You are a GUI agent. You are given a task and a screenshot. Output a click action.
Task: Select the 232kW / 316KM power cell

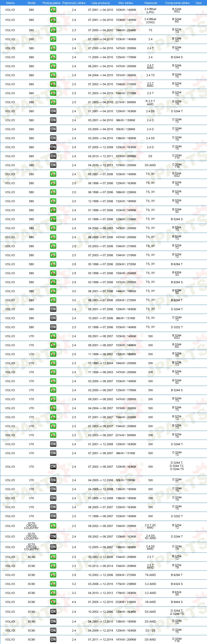tap(126, 602)
